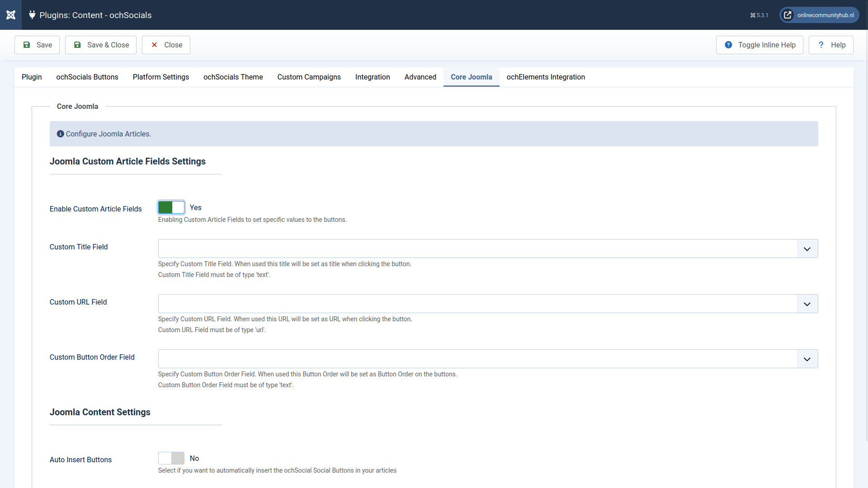The width and height of the screenshot is (868, 488).
Task: Select the ochSocials Theme tab
Action: (x=233, y=77)
